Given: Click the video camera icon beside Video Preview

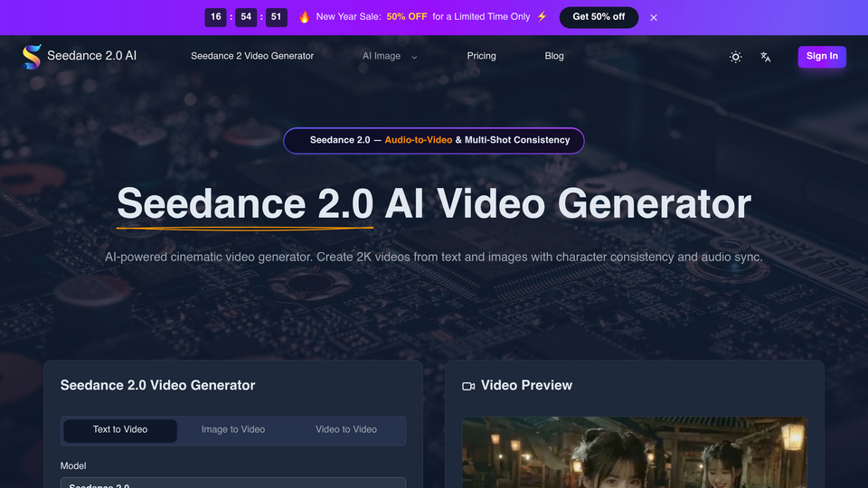Looking at the screenshot, I should pos(468,386).
